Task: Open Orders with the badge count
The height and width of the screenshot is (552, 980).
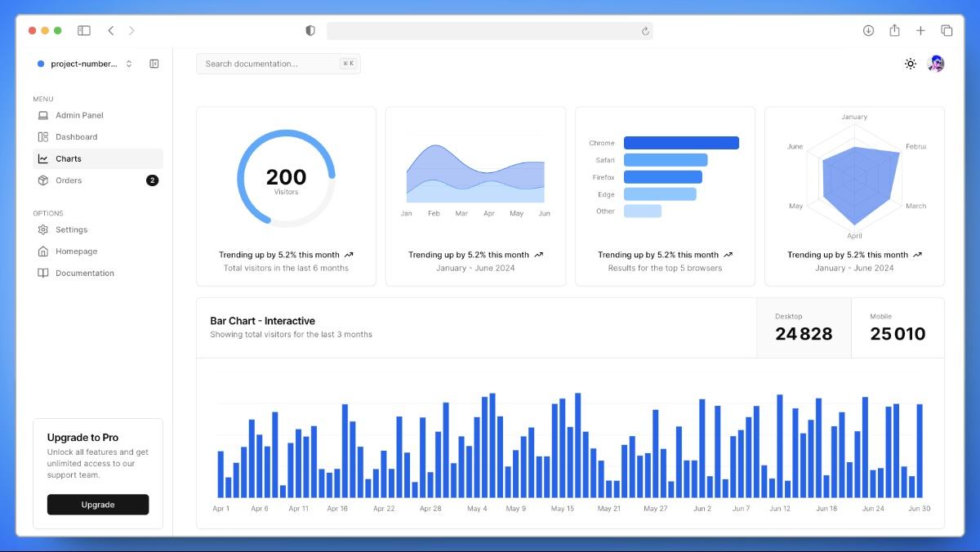Action: 98,180
